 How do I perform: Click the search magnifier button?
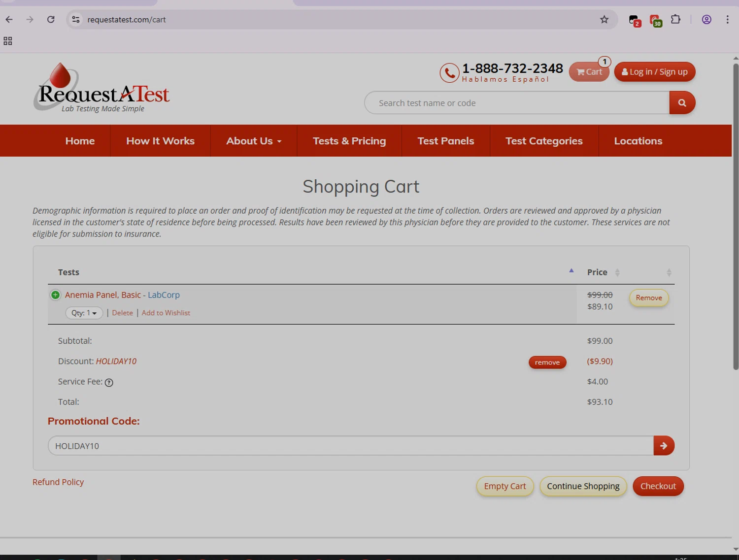[x=682, y=102]
